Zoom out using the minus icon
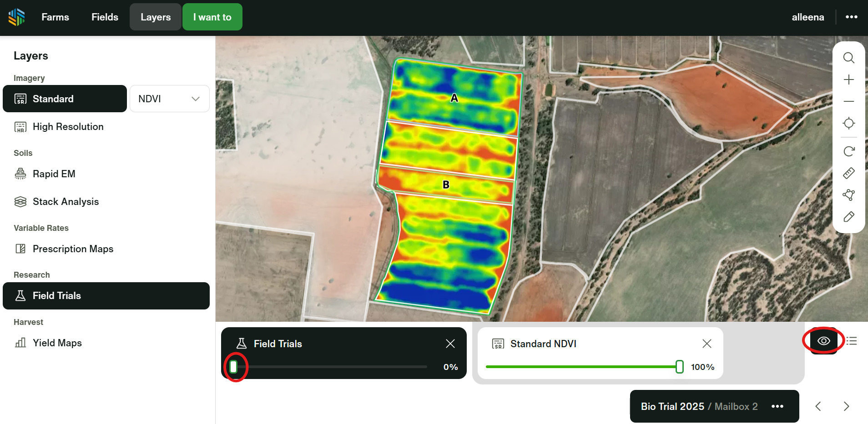The image size is (868, 424). [848, 101]
